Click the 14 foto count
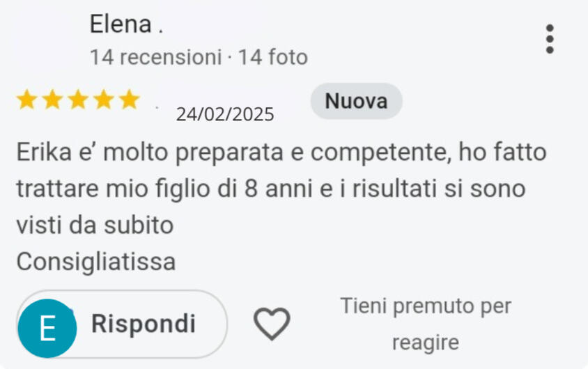Image resolution: width=588 pixels, height=369 pixels. [273, 57]
